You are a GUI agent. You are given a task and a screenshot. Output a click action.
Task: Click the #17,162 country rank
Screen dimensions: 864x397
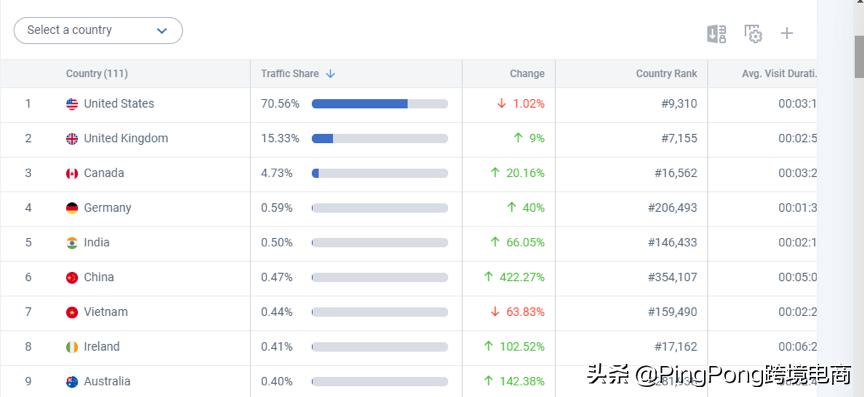point(676,347)
